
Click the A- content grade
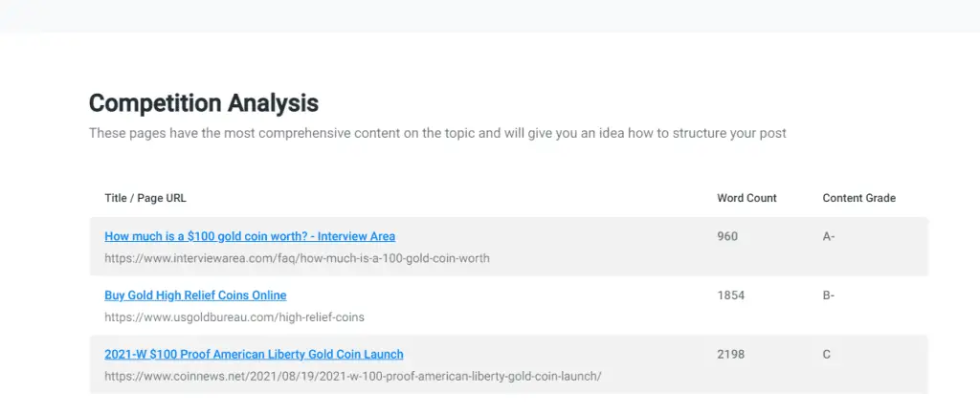pyautogui.click(x=829, y=236)
